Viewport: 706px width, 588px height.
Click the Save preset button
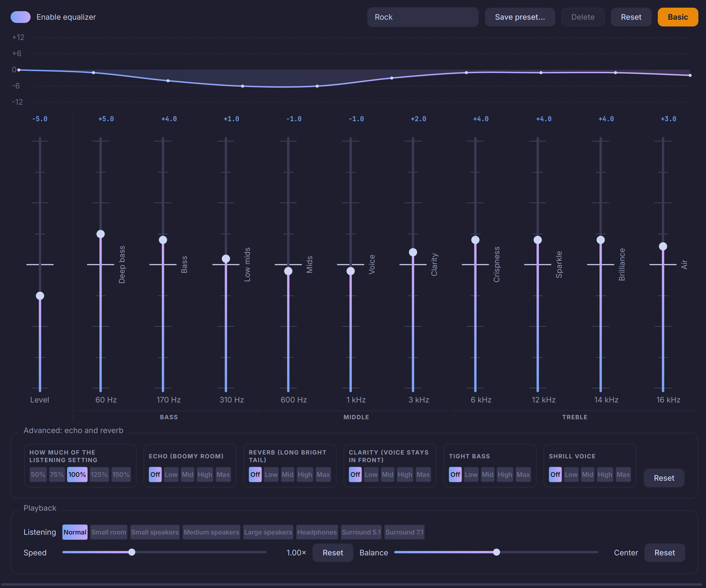pos(520,17)
